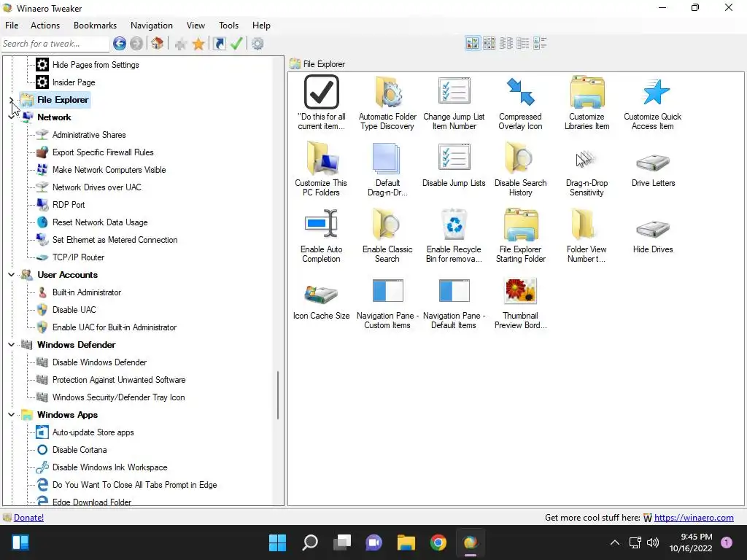Click the shortcut arrow toolbar icon
Screen dimensions: 747x560
click(219, 44)
